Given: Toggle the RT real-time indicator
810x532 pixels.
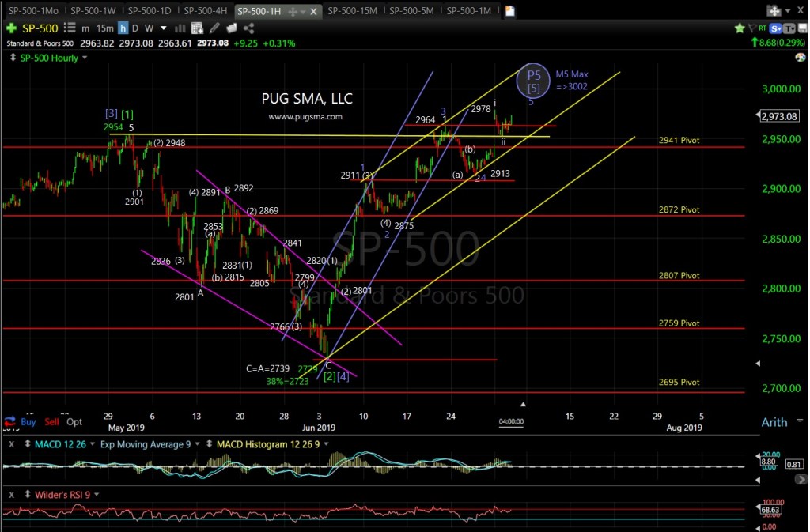Looking at the screenshot, I should click(x=763, y=28).
